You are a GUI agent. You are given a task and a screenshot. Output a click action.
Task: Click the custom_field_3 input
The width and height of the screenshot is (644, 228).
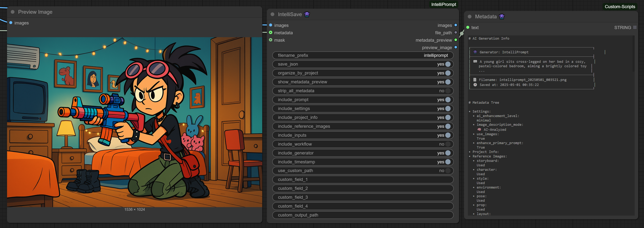[363, 197]
